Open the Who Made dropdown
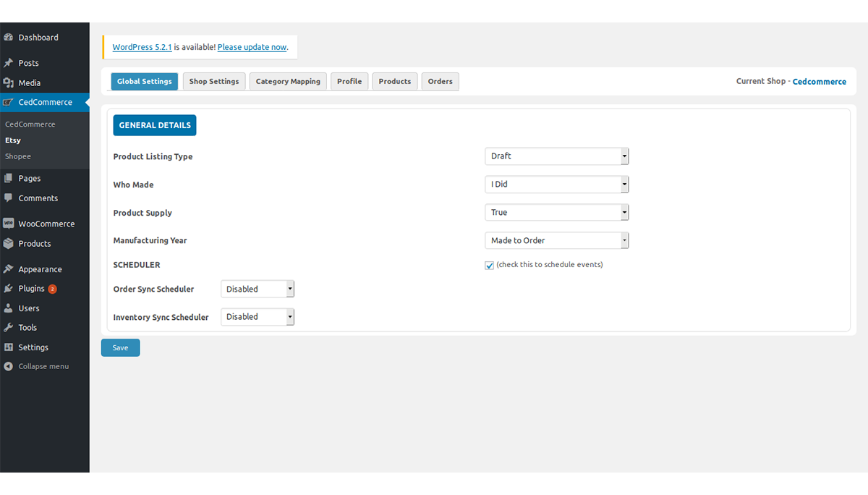The image size is (868, 495). click(556, 184)
